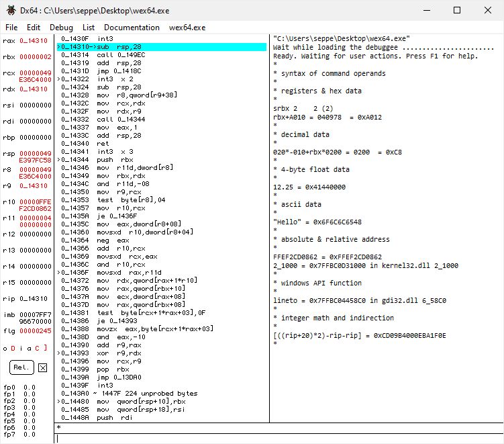The width and height of the screenshot is (504, 444).
Task: Toggle the C flag indicator
Action: tap(38, 349)
